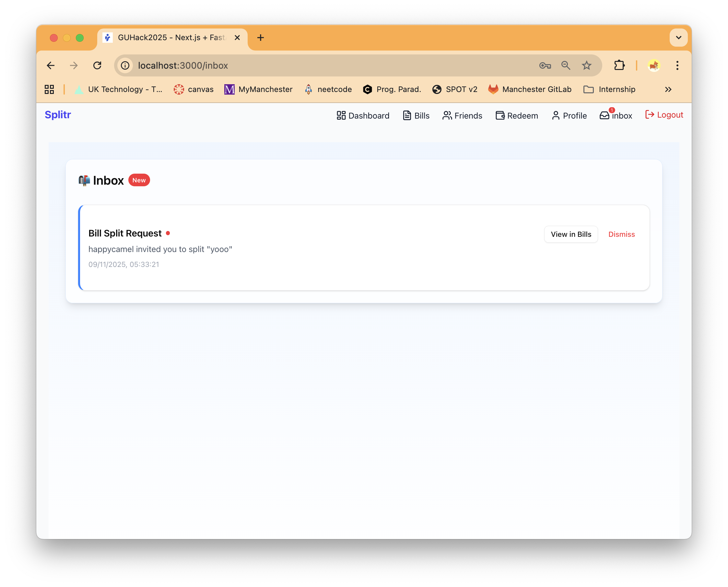728x587 pixels.
Task: Open saved passwords key icon
Action: coord(545,65)
